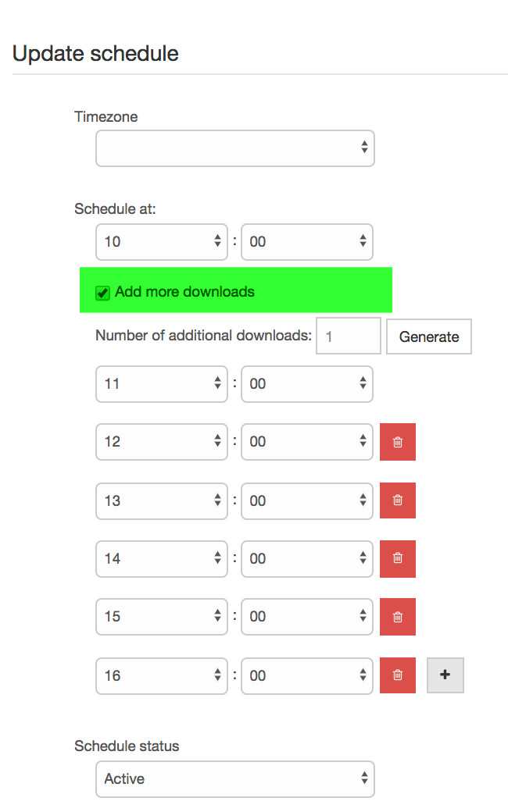Viewport: 508px width, 812px height.
Task: Add another download time with plus button
Action: coord(445,675)
